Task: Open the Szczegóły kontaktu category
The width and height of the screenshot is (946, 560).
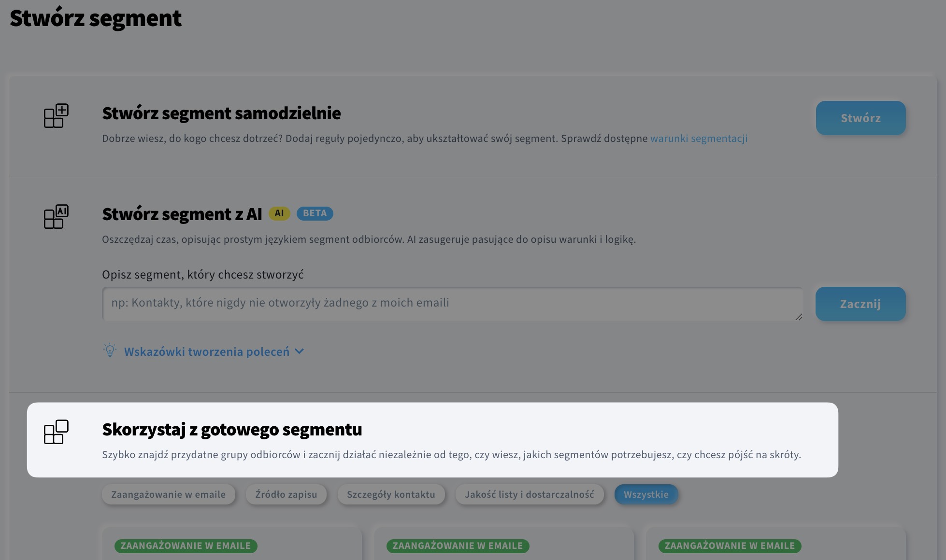Action: point(391,494)
